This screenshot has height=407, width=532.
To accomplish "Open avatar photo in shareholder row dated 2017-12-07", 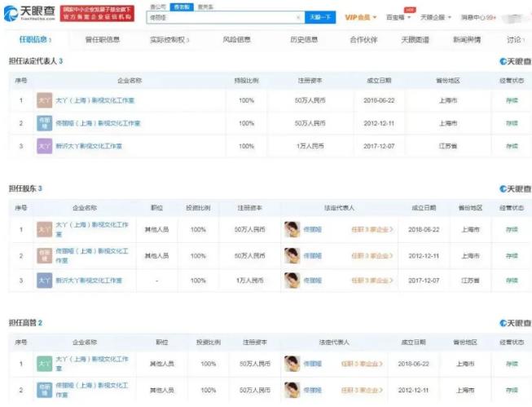I will pyautogui.click(x=292, y=281).
